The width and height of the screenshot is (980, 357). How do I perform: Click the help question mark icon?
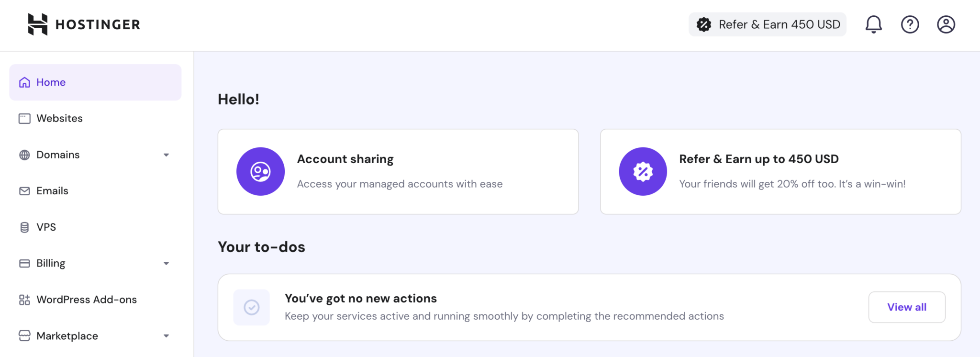click(910, 24)
